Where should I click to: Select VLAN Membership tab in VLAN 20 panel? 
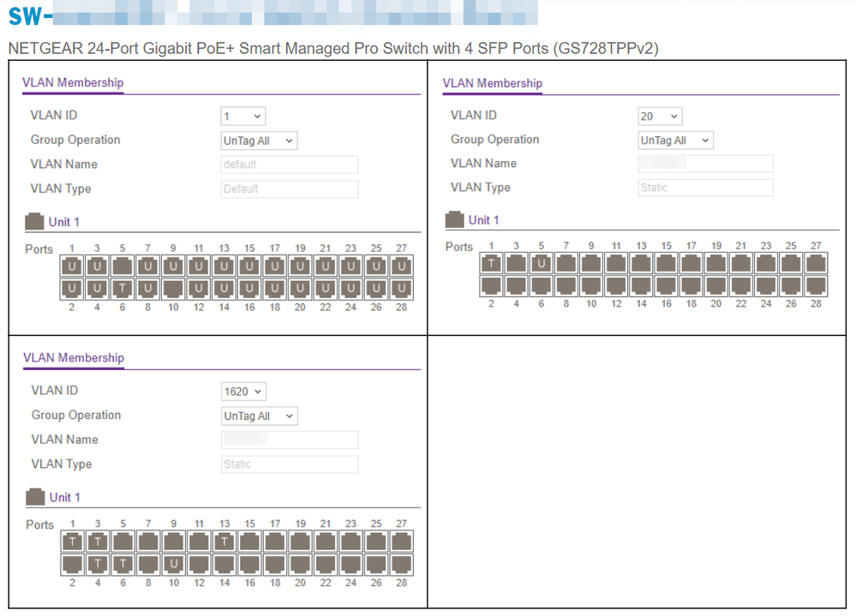click(x=493, y=83)
